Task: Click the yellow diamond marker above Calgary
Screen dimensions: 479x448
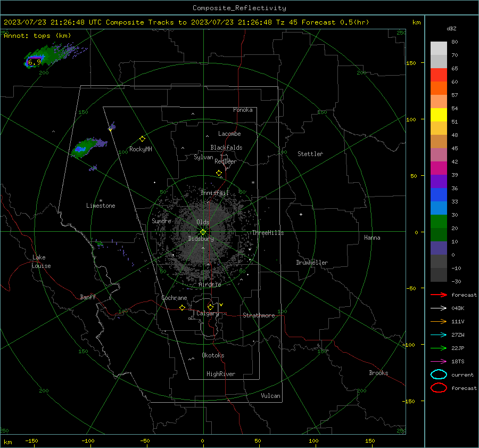Action: (210, 307)
